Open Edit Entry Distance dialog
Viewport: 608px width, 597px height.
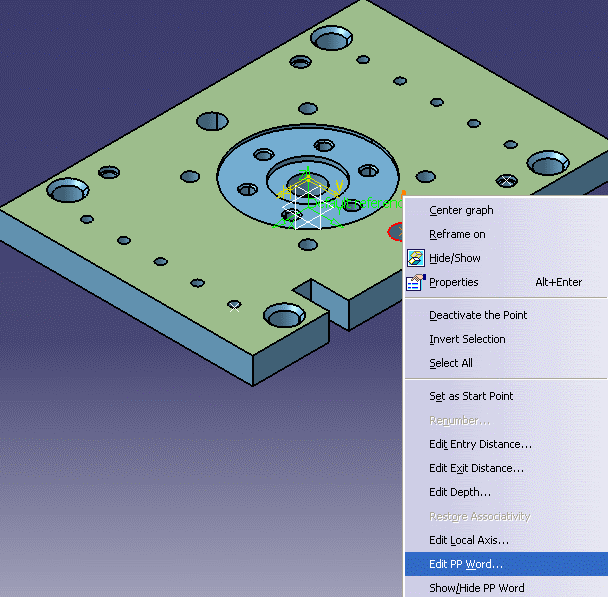pyautogui.click(x=480, y=444)
